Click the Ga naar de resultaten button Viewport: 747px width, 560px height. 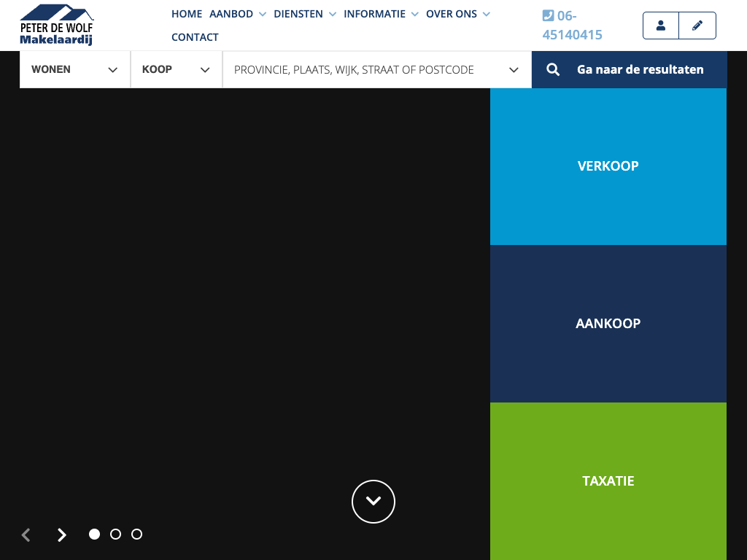[x=639, y=70]
